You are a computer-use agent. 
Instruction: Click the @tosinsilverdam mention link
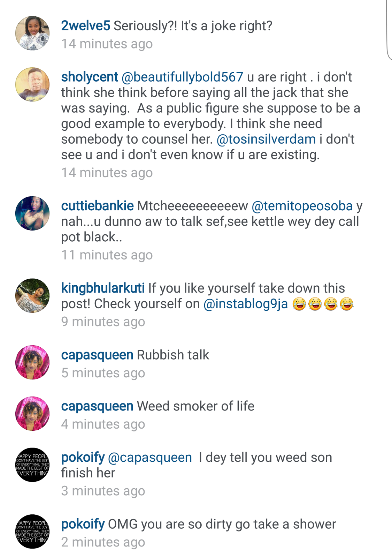[265, 139]
